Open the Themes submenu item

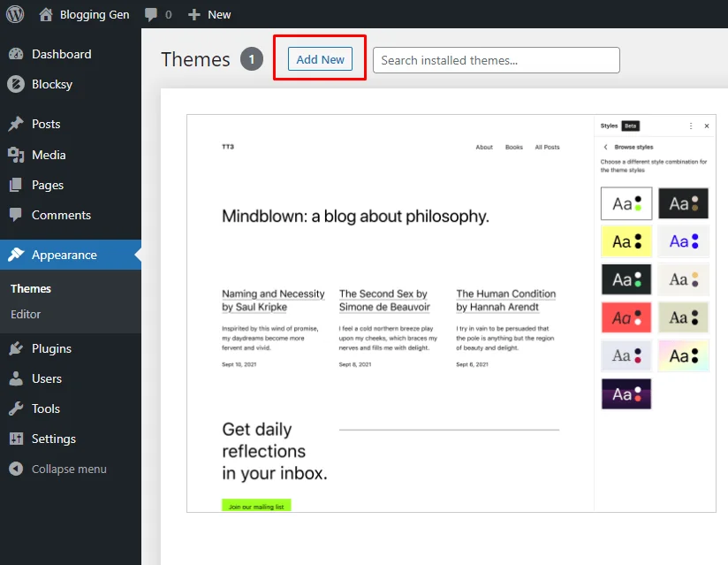[31, 288]
